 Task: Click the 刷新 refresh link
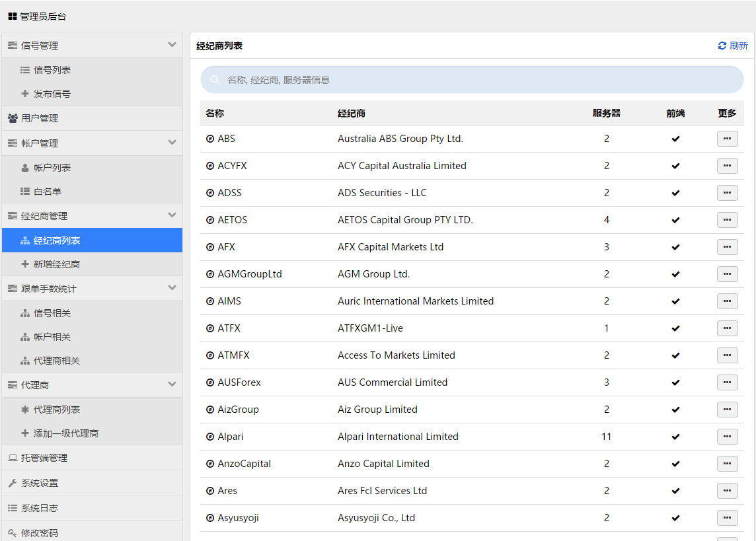pyautogui.click(x=733, y=46)
